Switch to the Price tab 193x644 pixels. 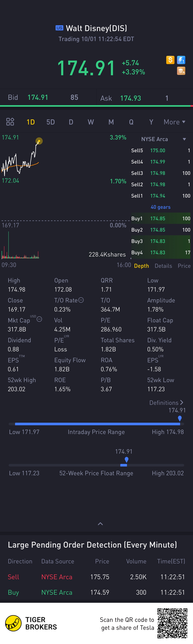coord(184,266)
